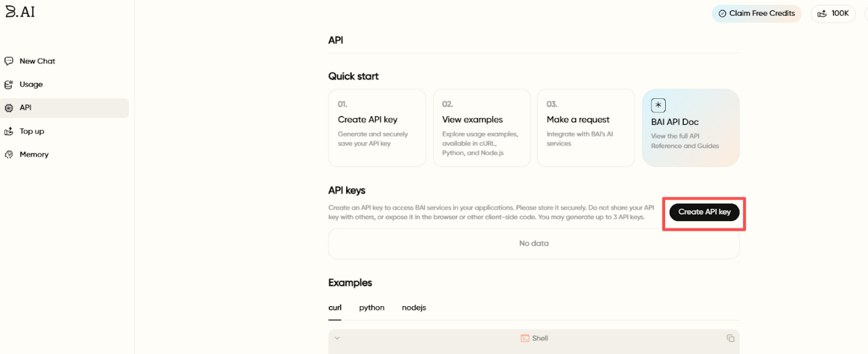Click the asterisk icon on BAI API Doc card
The image size is (868, 354).
(x=658, y=105)
